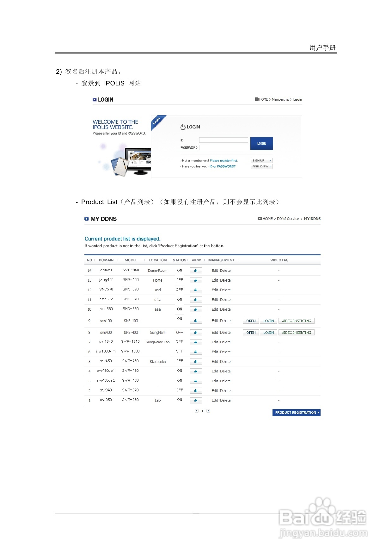Screen dimensions: 392x555
Task: Click the 'SVR-1680' model cell
Action: point(130,351)
